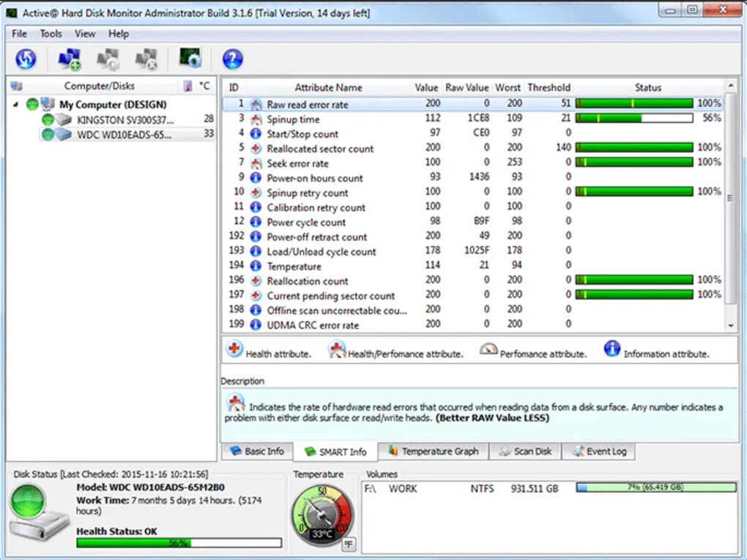Viewport: 747px width, 560px height.
Task: Click the Fahrenheit toggle on temperature gauge
Action: pos(349,544)
